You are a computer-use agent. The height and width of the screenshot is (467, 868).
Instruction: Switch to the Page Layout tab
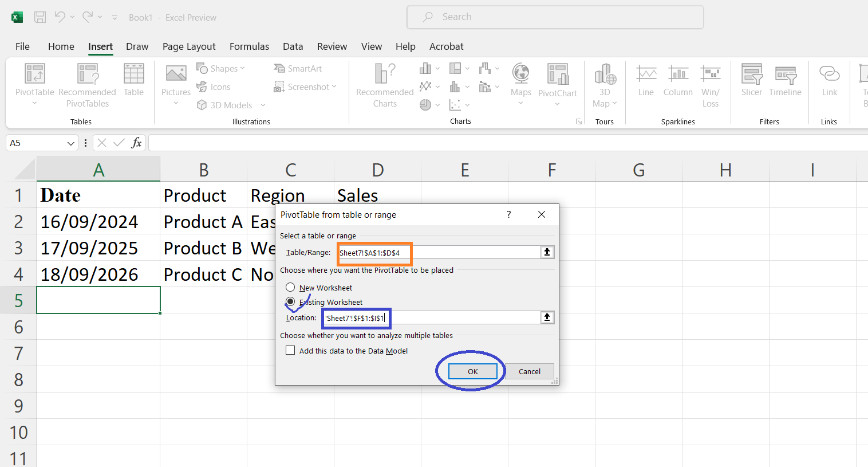pos(189,46)
